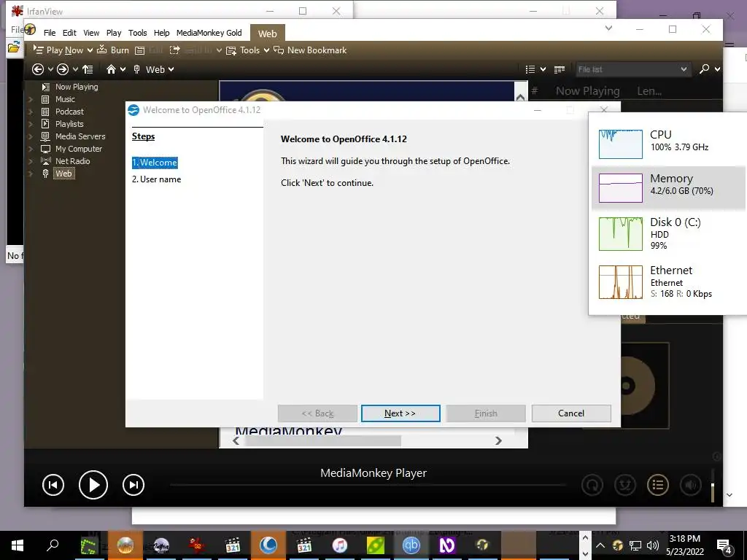This screenshot has width=747, height=560.
Task: Select Podcast in the media tree
Action: point(69,112)
